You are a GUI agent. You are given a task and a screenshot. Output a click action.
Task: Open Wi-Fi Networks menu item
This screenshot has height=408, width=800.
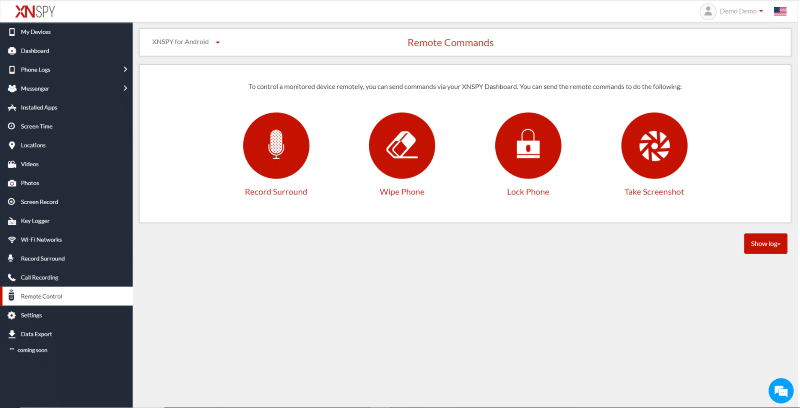click(66, 240)
